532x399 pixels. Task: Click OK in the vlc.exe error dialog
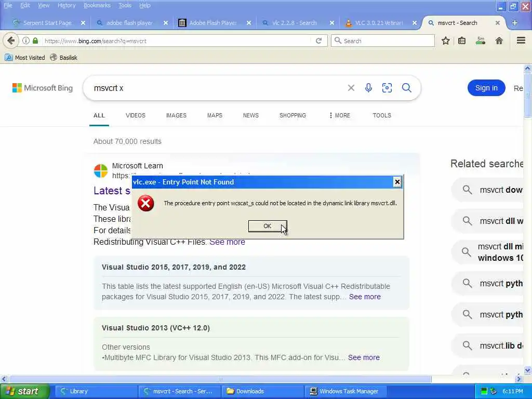pyautogui.click(x=268, y=226)
